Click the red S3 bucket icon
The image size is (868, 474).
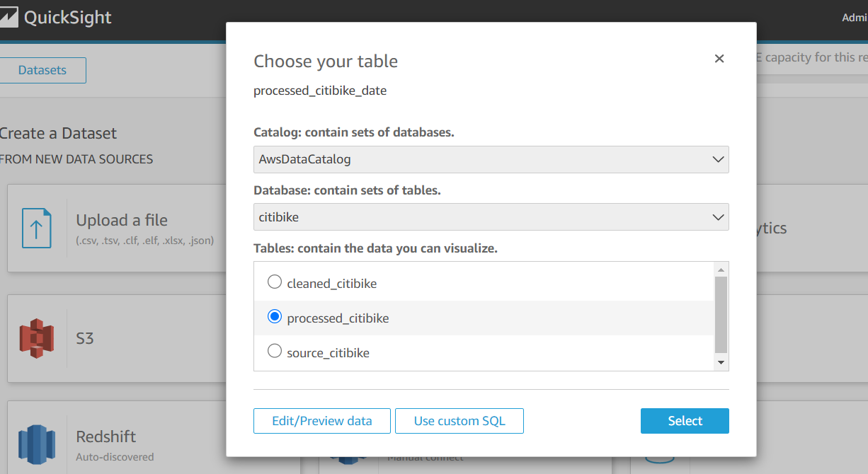click(x=37, y=339)
